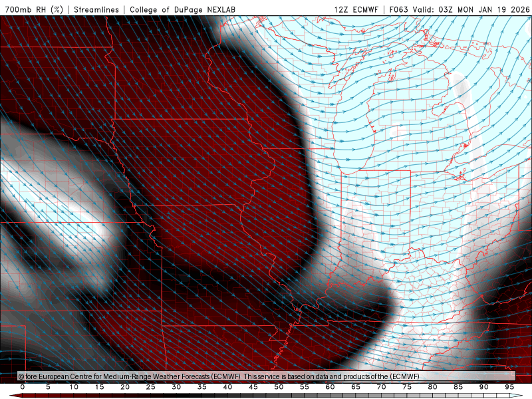Click the ECMWF copyright notice banner
This screenshot has width=532, height=399.
coord(267,376)
